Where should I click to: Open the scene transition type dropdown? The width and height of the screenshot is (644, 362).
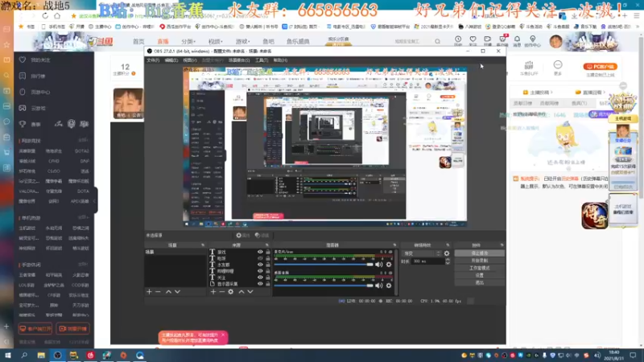[421, 253]
